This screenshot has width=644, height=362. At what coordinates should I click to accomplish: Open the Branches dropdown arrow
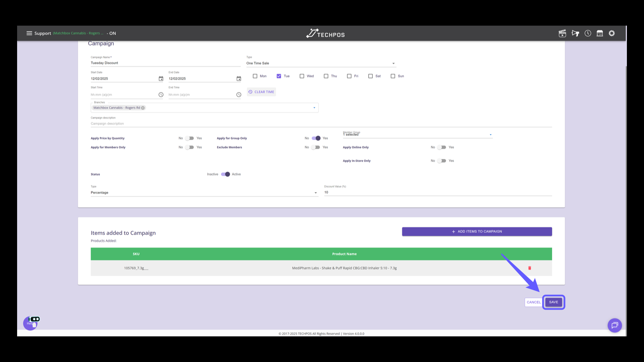click(x=314, y=108)
